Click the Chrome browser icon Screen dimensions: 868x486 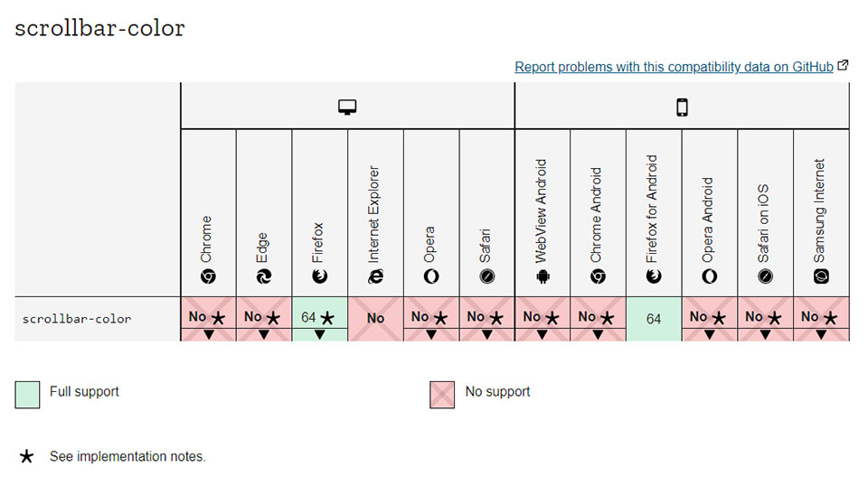208,276
